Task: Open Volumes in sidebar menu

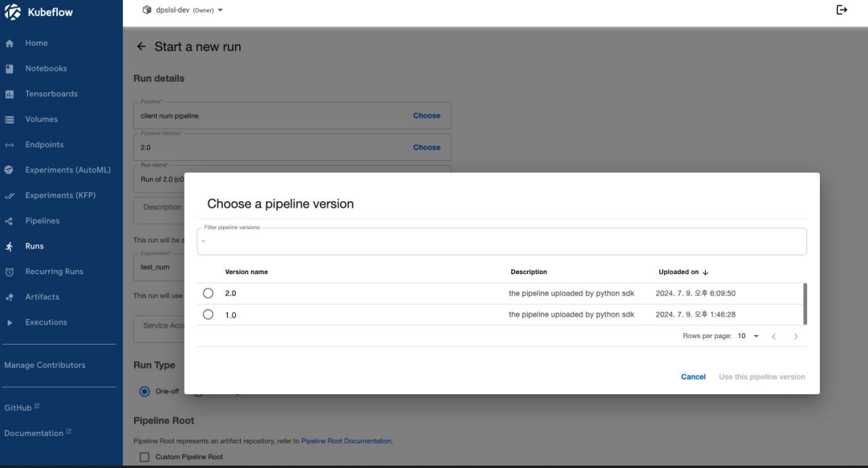Action: click(41, 119)
